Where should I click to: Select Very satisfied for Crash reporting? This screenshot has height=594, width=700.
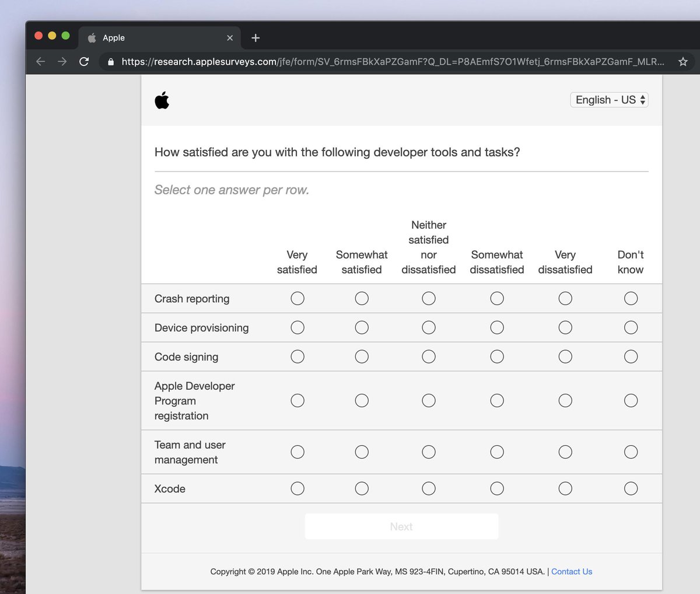point(297,299)
